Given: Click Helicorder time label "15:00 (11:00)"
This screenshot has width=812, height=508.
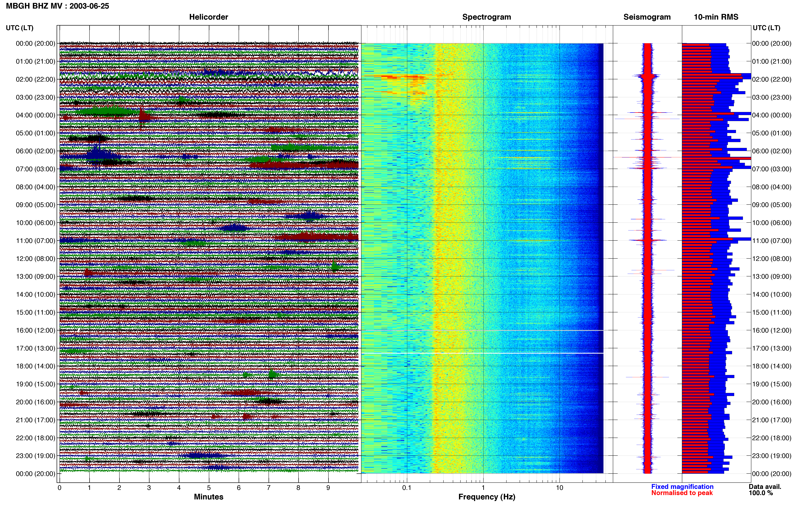Looking at the screenshot, I should [36, 313].
